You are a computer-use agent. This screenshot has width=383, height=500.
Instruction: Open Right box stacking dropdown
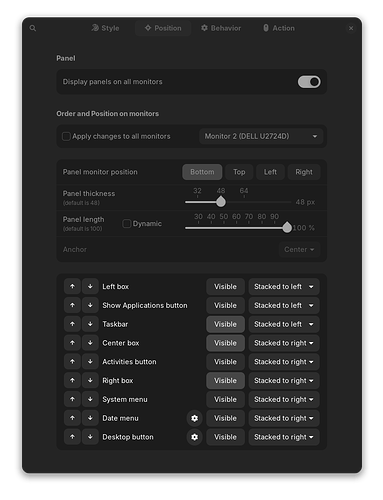click(284, 380)
